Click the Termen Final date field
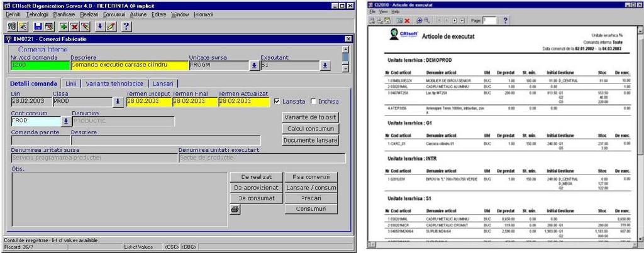The image size is (644, 253). tap(195, 102)
